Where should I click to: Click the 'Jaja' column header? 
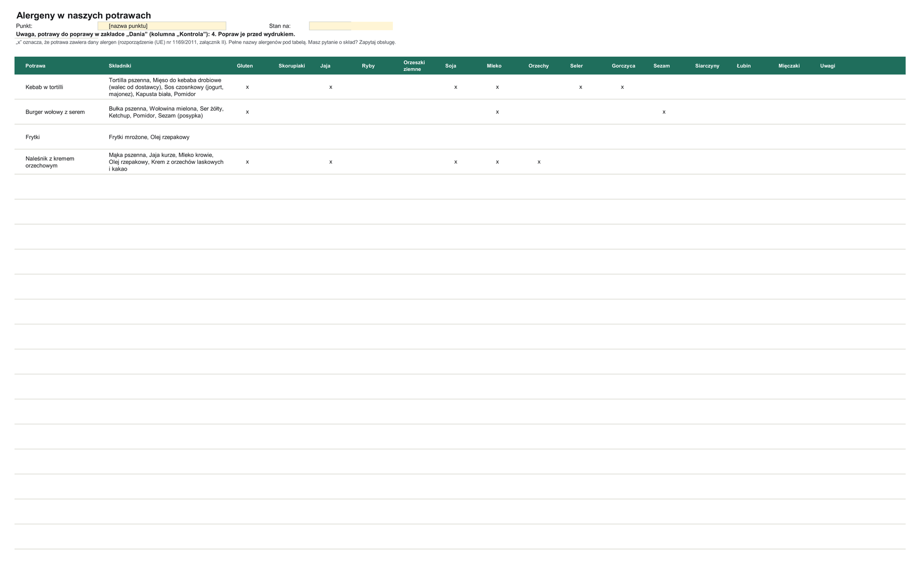(326, 66)
